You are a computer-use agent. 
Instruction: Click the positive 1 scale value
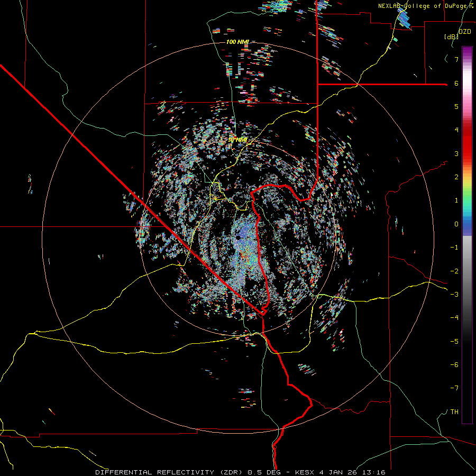coord(456,200)
